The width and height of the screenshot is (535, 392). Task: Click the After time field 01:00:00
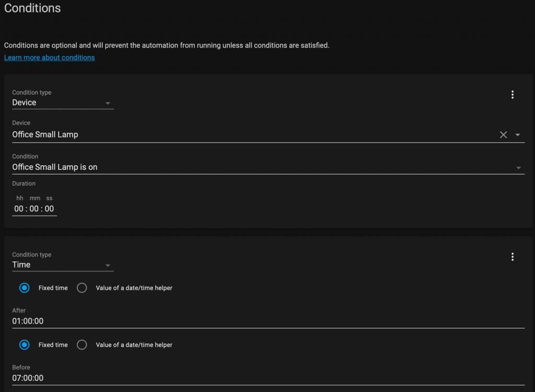(x=268, y=321)
